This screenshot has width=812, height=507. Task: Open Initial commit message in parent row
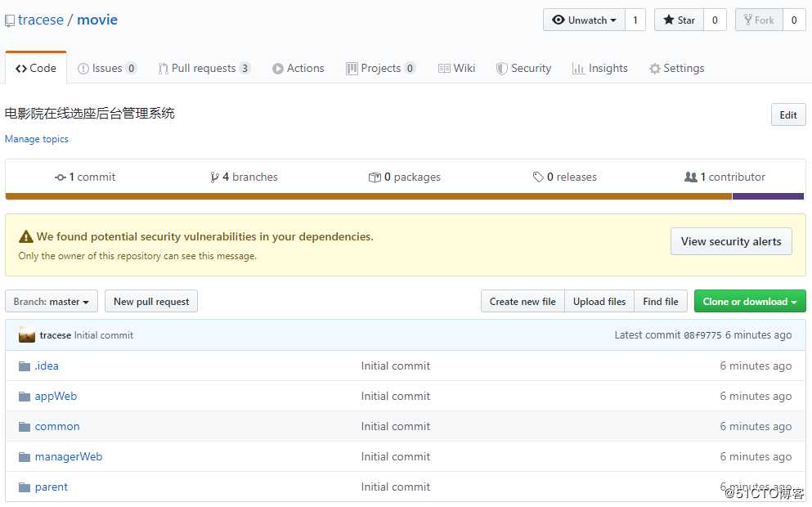pos(396,487)
